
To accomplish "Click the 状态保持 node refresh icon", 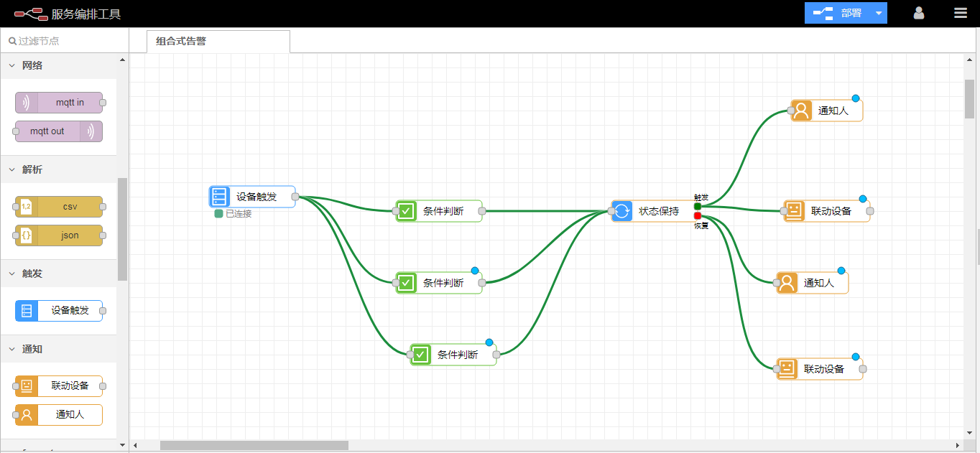I will (622, 211).
